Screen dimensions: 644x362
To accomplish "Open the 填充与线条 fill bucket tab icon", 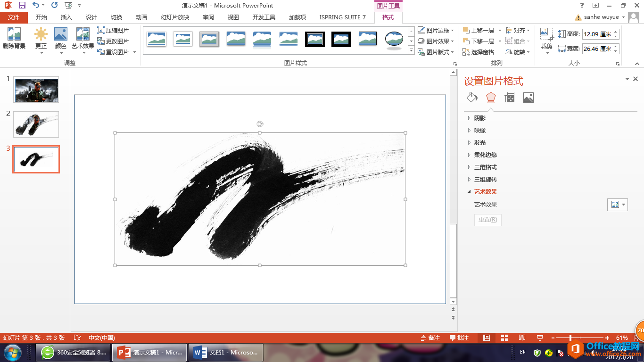I will 472,98.
